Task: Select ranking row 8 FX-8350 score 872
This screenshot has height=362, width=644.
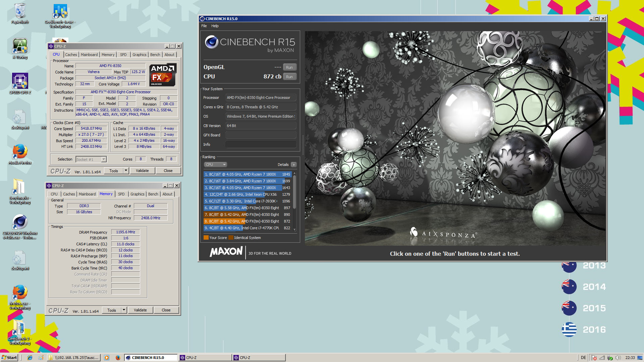Action: [248, 221]
